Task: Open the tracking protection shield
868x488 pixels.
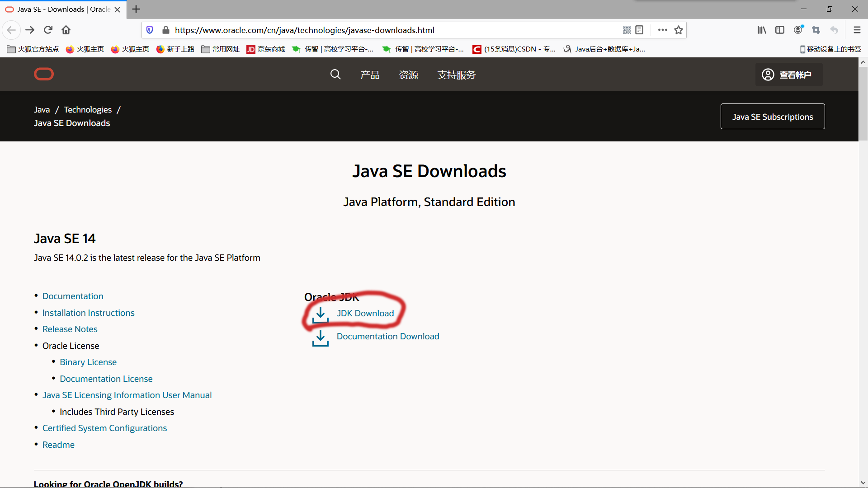Action: (x=150, y=30)
